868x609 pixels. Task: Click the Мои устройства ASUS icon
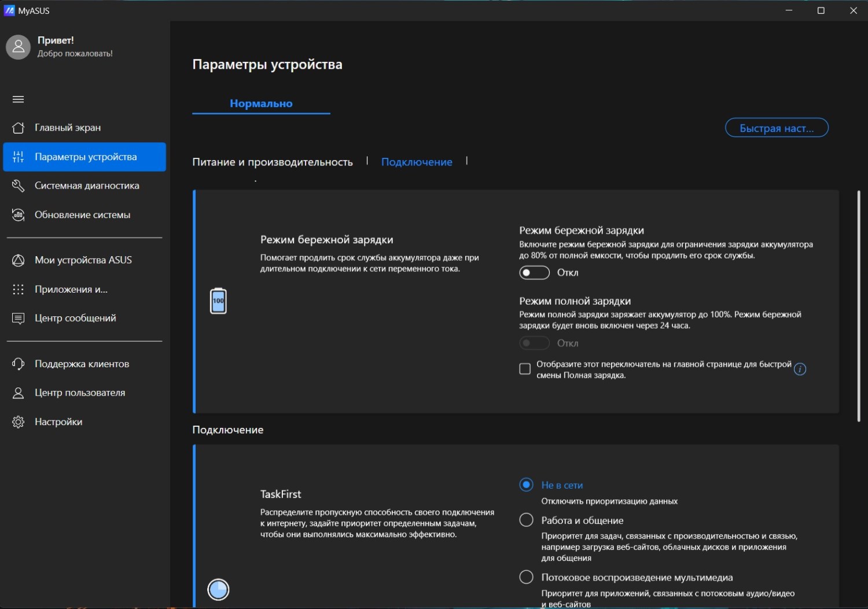pos(19,260)
